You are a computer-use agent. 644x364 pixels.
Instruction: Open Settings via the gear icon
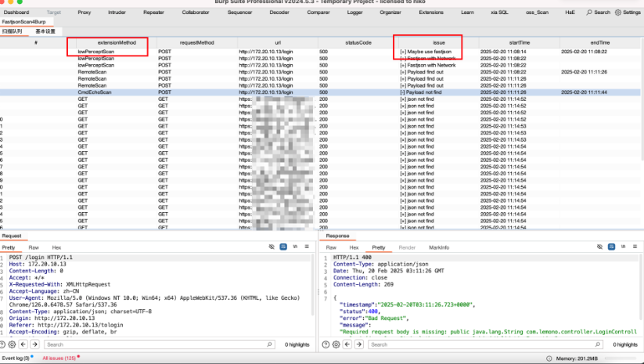pos(618,13)
